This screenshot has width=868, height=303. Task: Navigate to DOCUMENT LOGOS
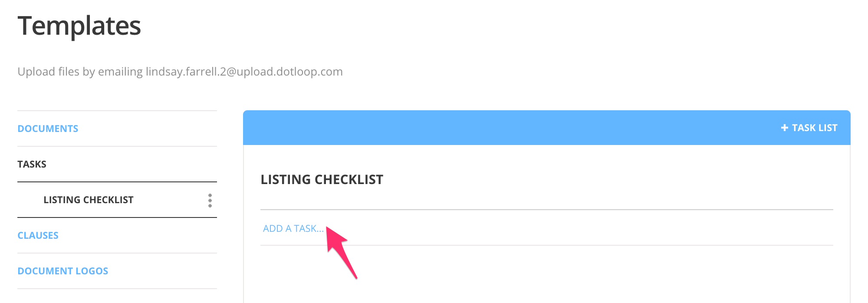tap(63, 270)
